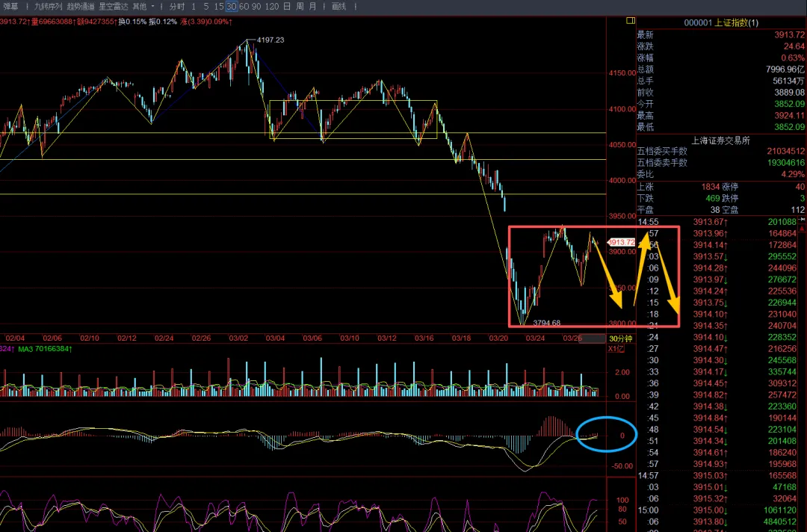Click the 涨幅 0.63% quote row
Image resolution: width=807 pixels, height=532 pixels.
tap(720, 58)
